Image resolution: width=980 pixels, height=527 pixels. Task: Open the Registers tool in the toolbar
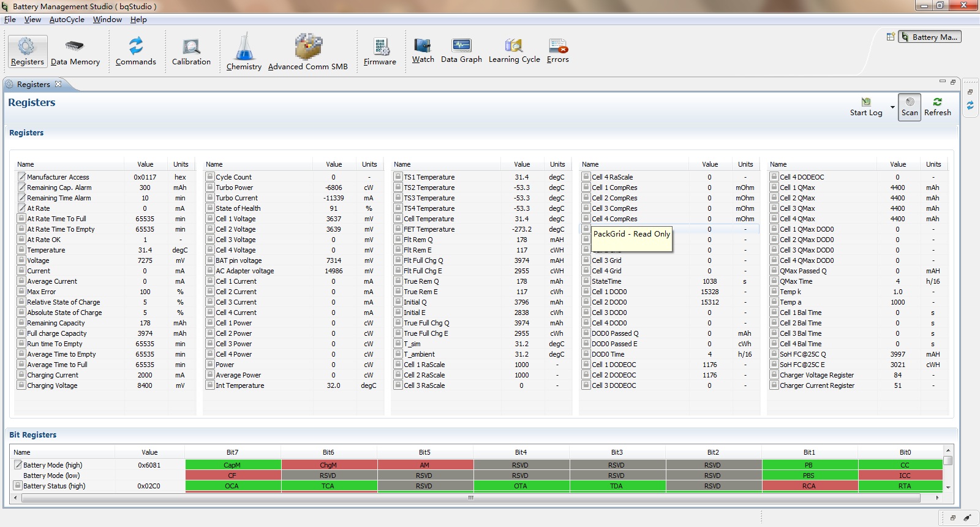[28, 51]
